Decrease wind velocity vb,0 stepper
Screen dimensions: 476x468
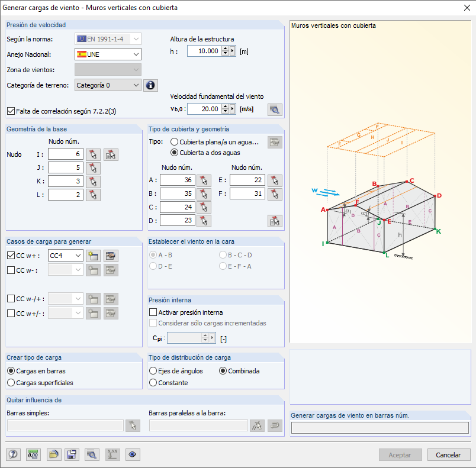[x=225, y=111]
